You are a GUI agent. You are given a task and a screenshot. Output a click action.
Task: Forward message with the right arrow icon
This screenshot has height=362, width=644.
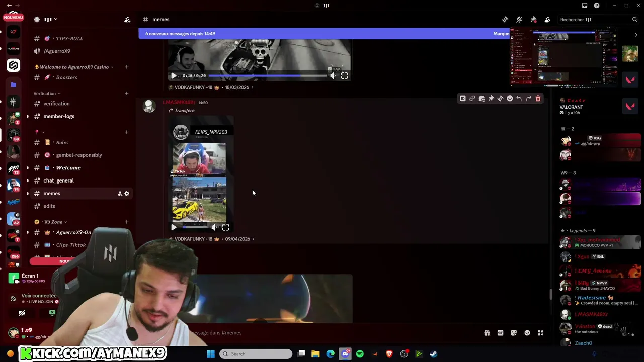pyautogui.click(x=528, y=99)
